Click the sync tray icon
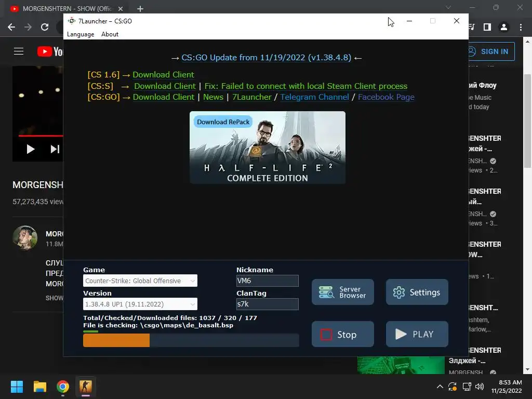The width and height of the screenshot is (532, 399). [453, 387]
